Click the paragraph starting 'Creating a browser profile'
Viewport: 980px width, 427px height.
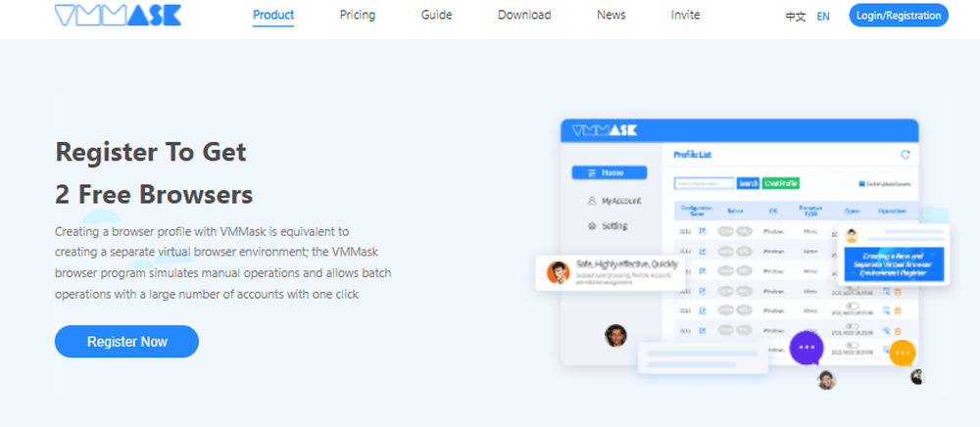[223, 262]
